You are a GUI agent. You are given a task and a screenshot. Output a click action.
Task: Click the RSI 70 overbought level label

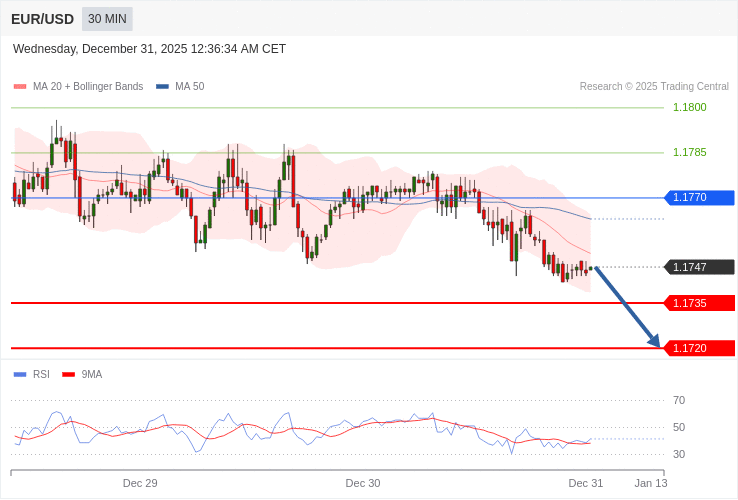pos(679,400)
